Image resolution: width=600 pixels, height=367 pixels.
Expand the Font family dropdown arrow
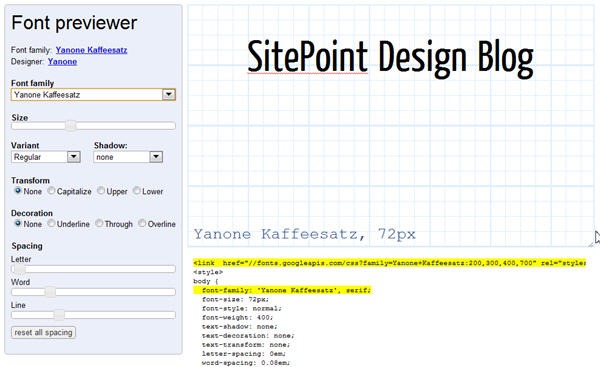pyautogui.click(x=168, y=95)
